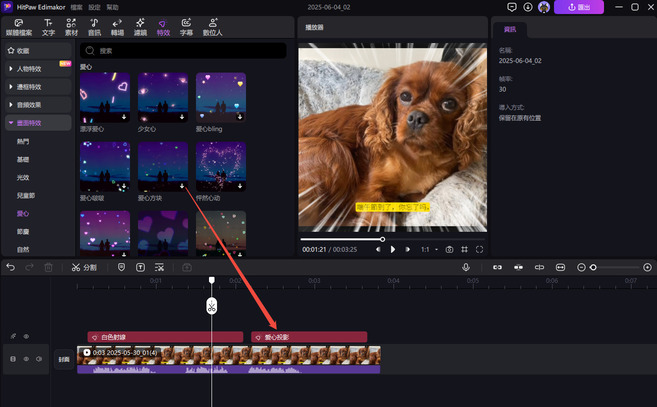Download the 漂浮愛心 effect via arrow icon

(x=124, y=117)
